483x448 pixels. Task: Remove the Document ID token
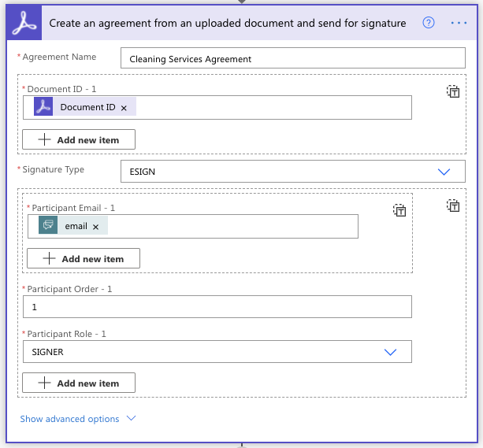[x=124, y=108]
